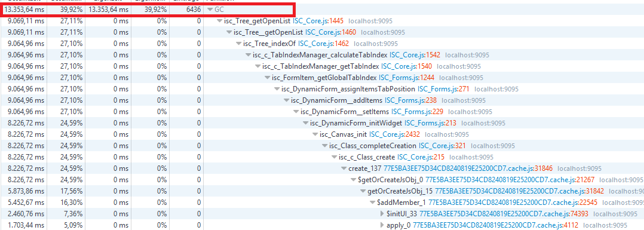Open cache.js:21267 source link

511,180
